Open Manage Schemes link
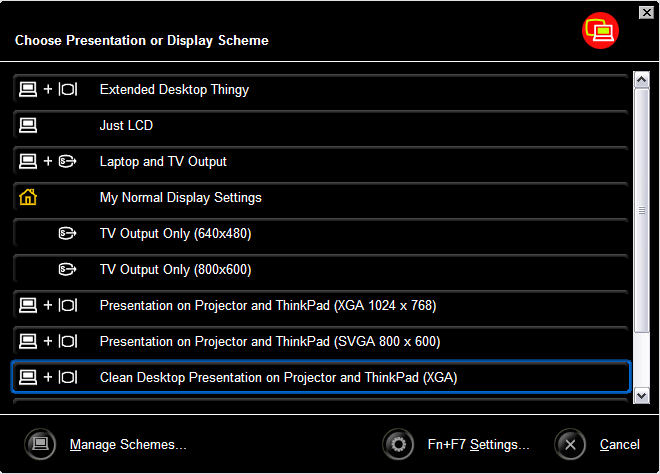 point(128,445)
